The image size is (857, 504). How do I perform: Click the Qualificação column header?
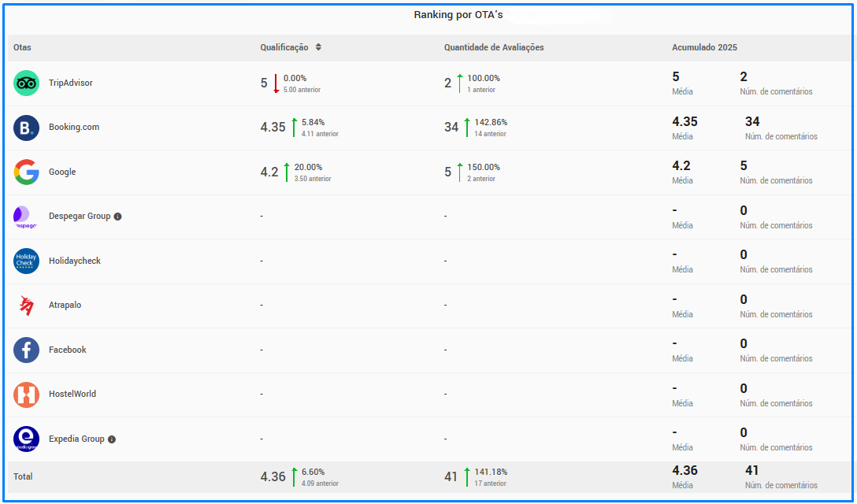[284, 47]
